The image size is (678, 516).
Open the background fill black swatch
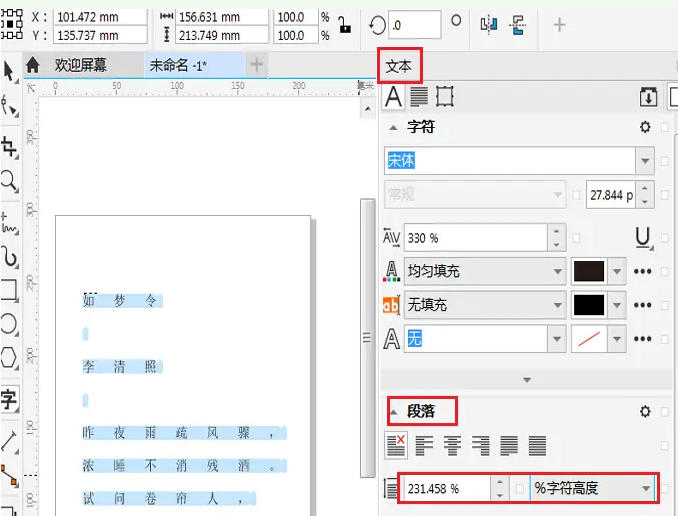(x=589, y=305)
